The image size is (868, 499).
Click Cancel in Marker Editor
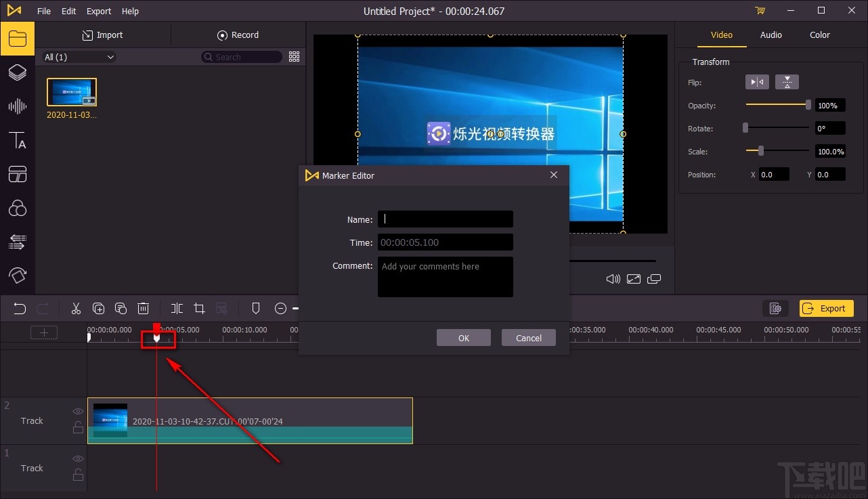[x=529, y=338]
